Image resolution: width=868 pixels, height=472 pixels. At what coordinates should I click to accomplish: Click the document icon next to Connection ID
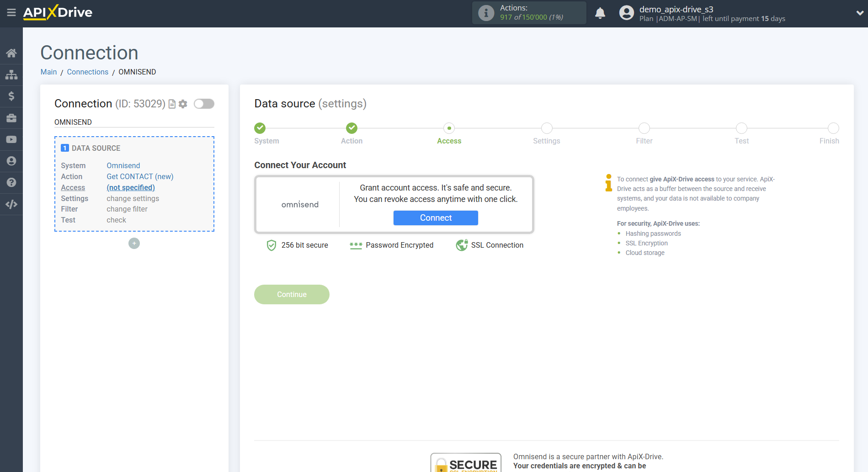coord(171,104)
